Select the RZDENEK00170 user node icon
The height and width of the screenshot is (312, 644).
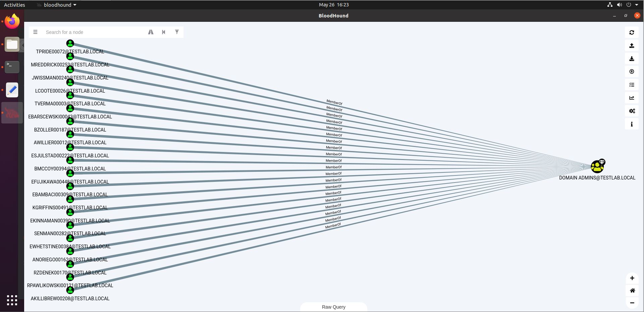coord(70,264)
